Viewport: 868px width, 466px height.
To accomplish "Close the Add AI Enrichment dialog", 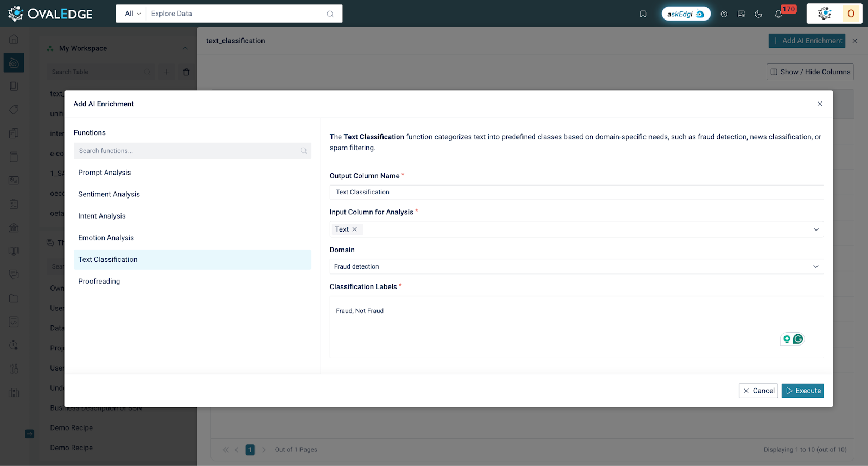I will [x=820, y=104].
